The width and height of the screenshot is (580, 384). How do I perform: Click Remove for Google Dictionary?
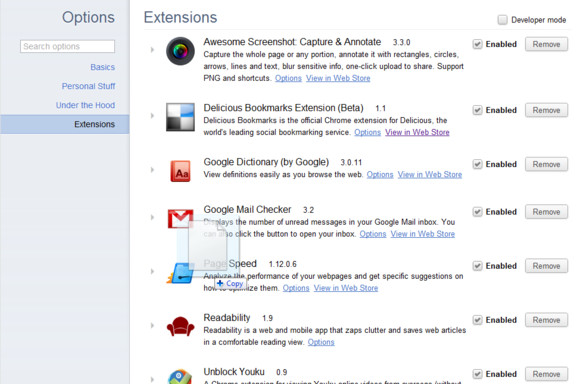point(546,164)
